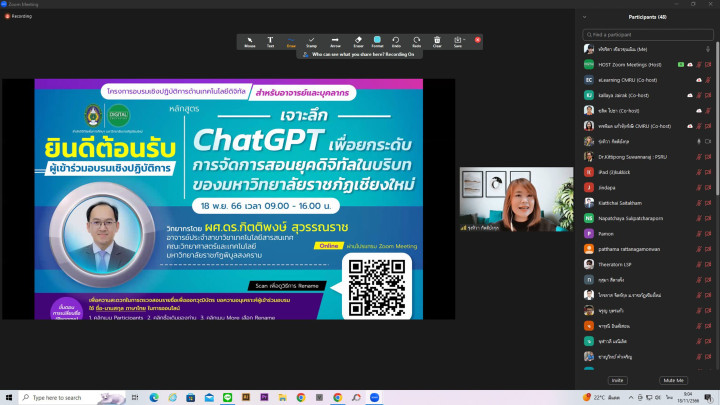Viewport: 720px width, 405px height.
Task: Click the speaker's video thumbnail
Action: pyautogui.click(x=517, y=199)
